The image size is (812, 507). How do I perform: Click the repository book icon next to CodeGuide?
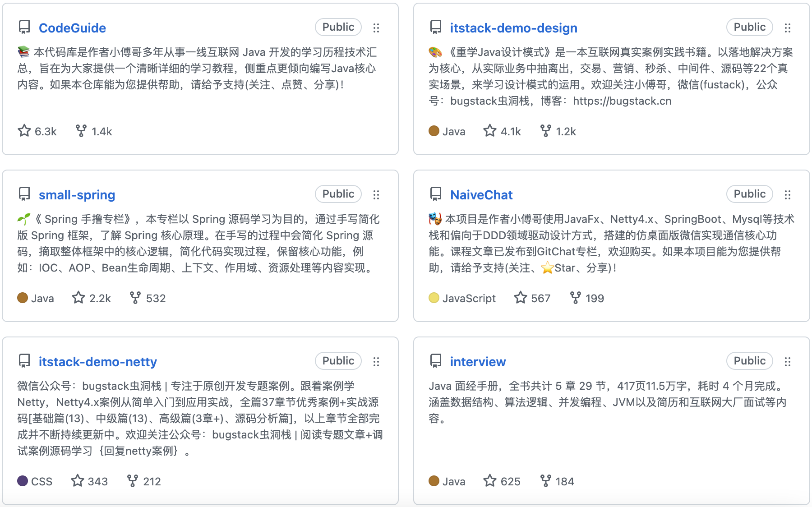(24, 28)
